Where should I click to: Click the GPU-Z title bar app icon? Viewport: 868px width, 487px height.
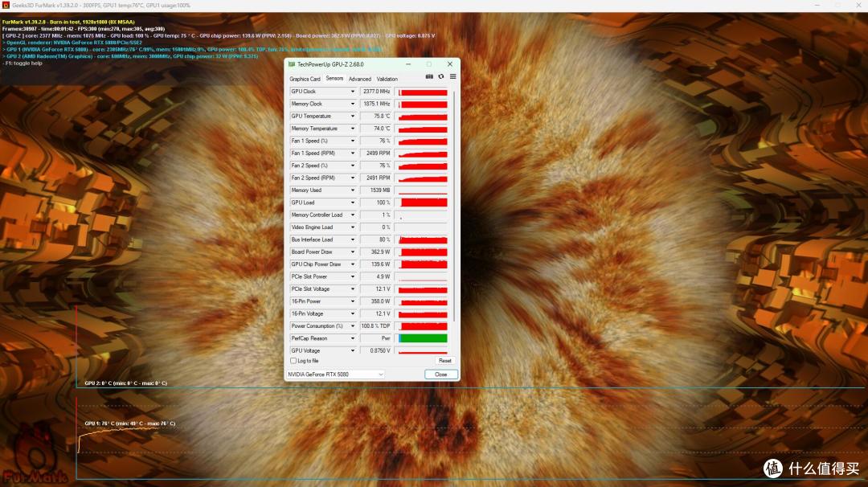pos(292,64)
